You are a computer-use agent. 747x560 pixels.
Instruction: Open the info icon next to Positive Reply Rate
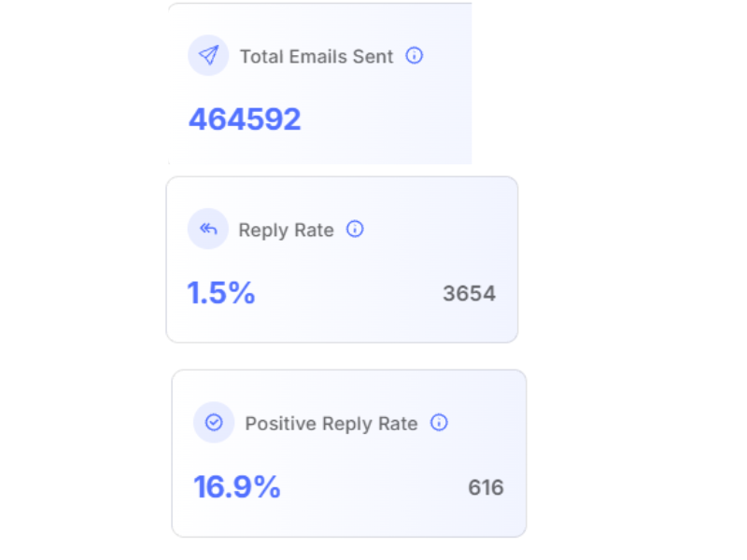[438, 423]
